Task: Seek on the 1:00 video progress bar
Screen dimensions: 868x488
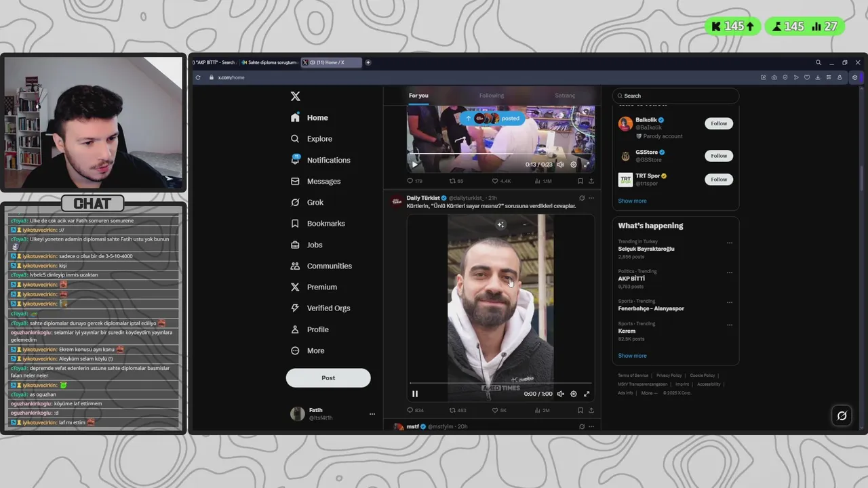Action: tap(500, 384)
